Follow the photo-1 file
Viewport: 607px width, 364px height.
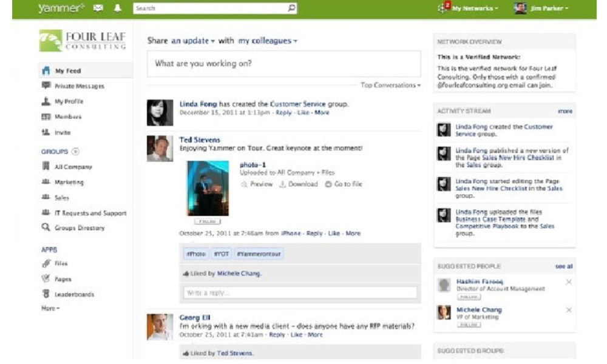(208, 221)
